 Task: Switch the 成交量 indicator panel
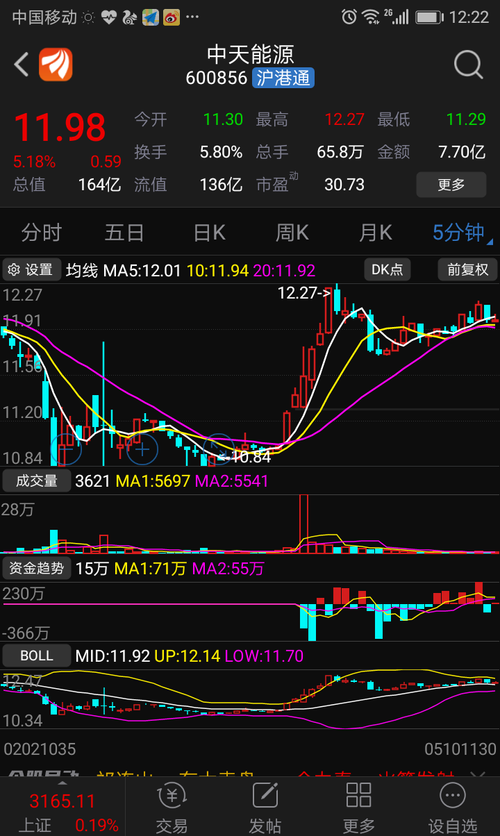coord(36,481)
